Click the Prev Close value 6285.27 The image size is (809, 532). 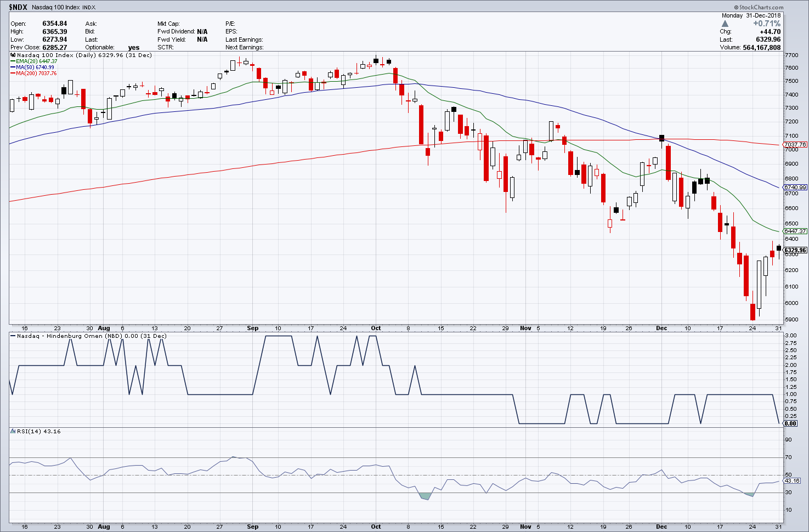[x=54, y=48]
